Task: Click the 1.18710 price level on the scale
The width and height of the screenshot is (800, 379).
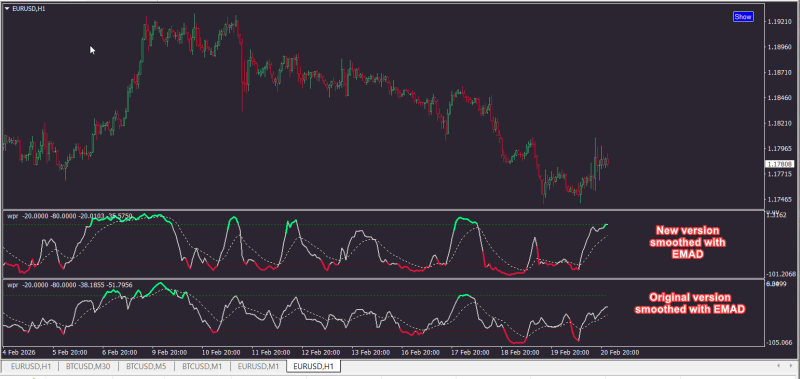Action: [780, 72]
